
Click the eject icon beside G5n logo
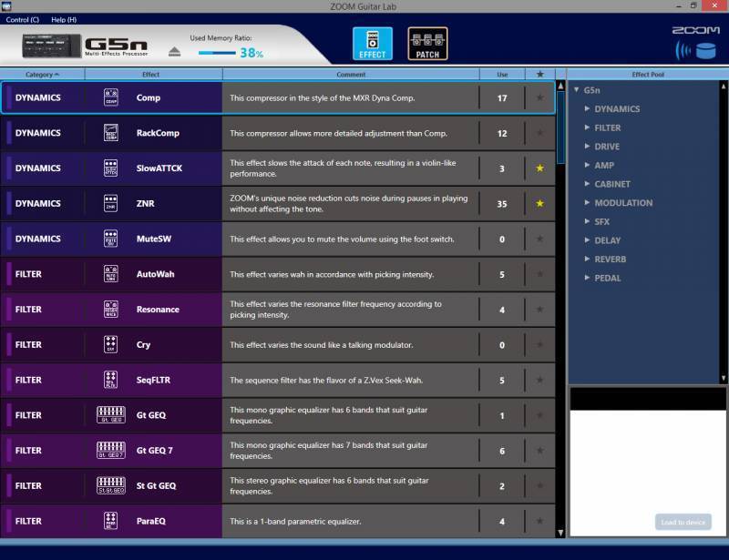click(174, 52)
